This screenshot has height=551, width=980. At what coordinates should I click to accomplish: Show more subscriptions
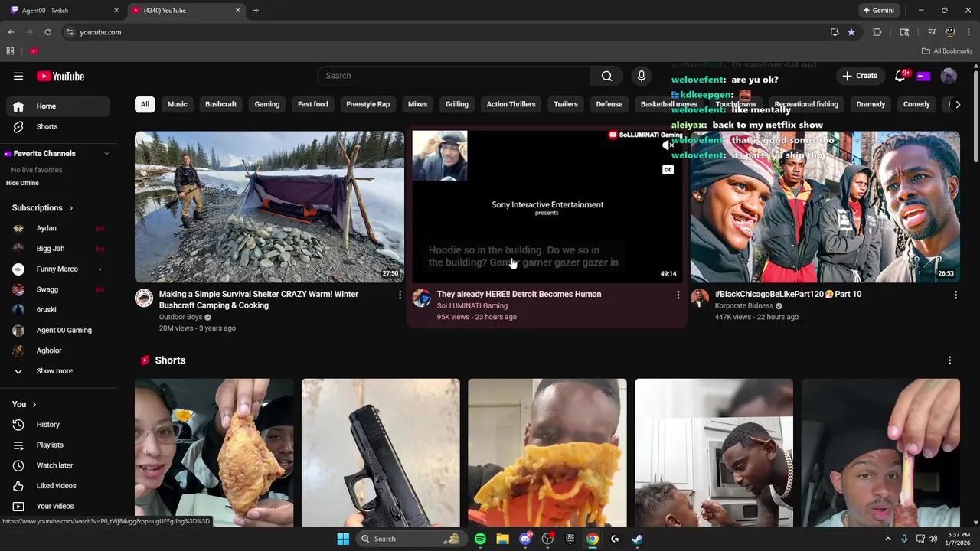click(55, 371)
